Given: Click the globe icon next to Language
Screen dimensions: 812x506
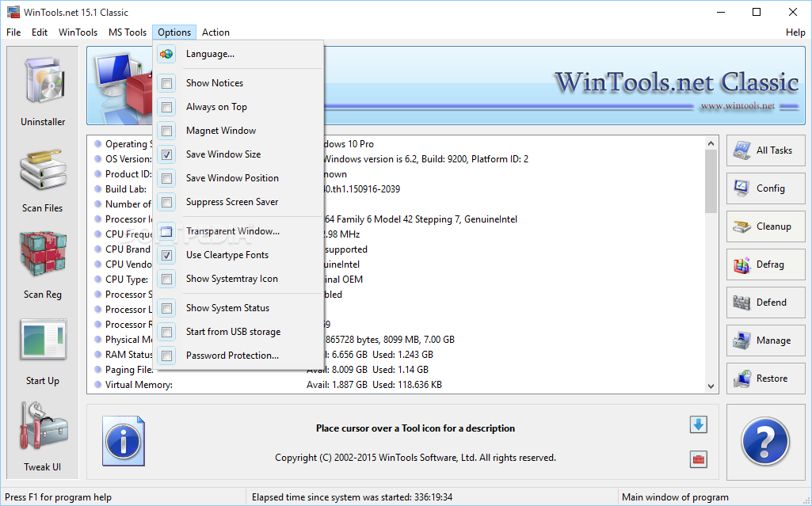Looking at the screenshot, I should 166,54.
